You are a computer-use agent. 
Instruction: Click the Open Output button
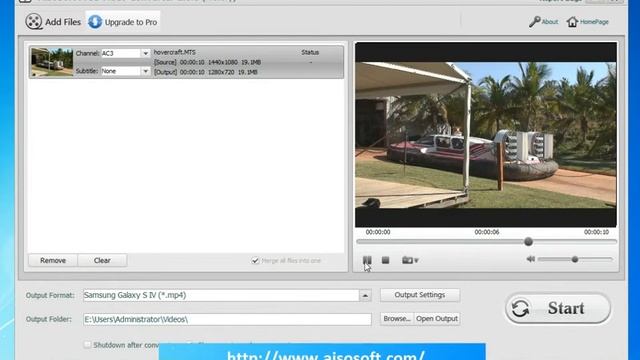point(437,319)
